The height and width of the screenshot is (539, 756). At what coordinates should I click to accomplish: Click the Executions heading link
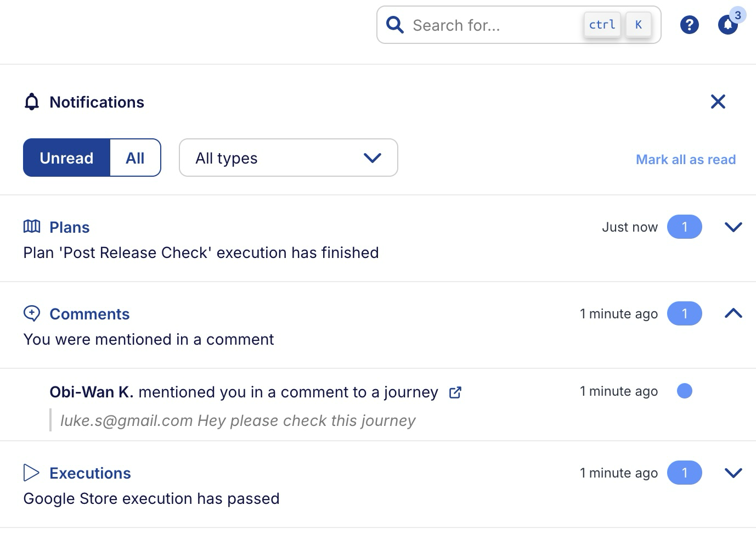coord(90,473)
